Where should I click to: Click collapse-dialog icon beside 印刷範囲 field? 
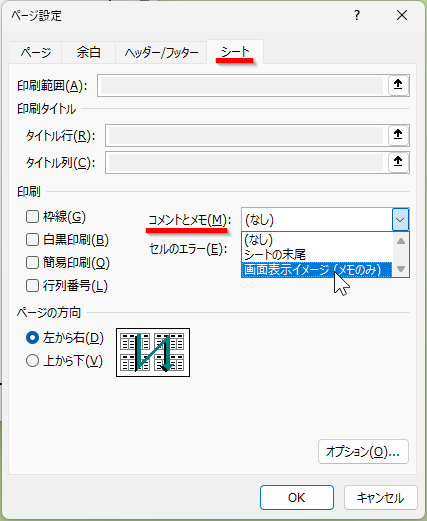click(x=398, y=85)
